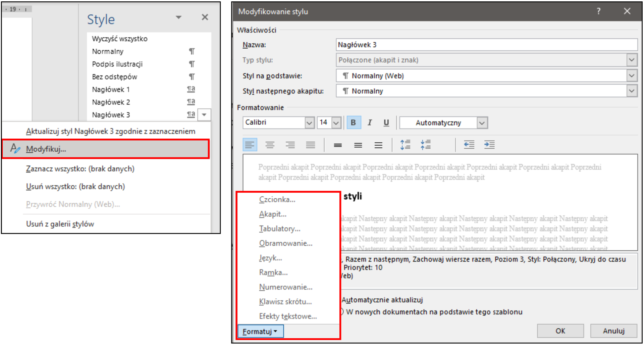
Task: Center paragraph alignment icon
Action: click(270, 145)
